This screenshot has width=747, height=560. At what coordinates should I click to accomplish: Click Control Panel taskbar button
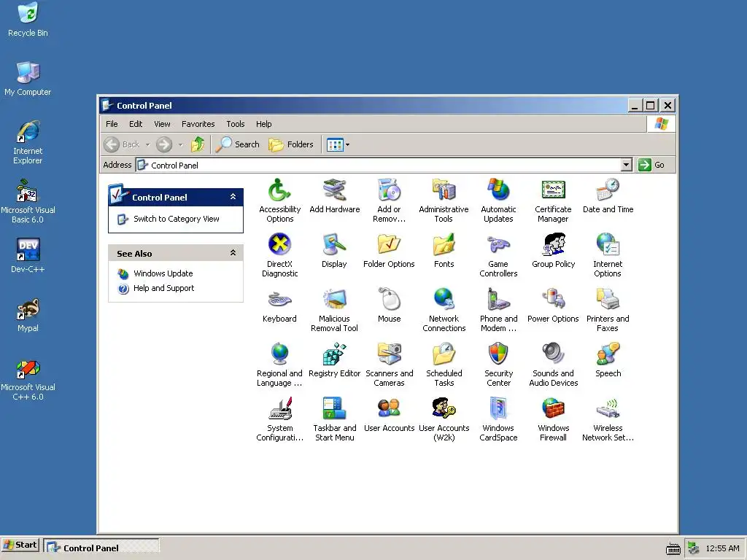point(101,548)
